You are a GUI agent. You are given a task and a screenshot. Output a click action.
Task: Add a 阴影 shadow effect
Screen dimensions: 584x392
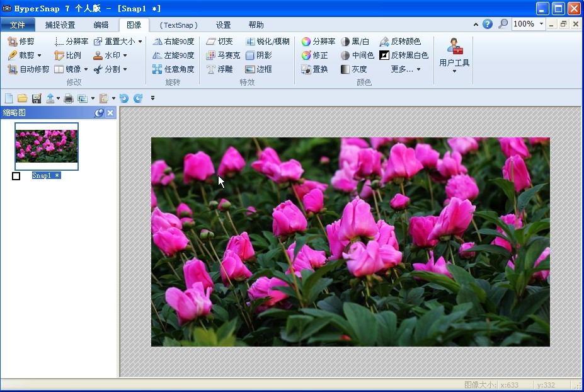[259, 55]
